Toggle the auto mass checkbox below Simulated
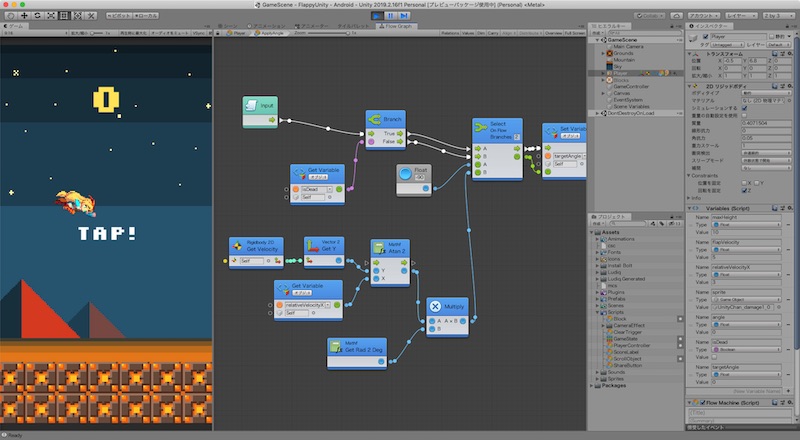This screenshot has height=440, width=800. (x=744, y=116)
